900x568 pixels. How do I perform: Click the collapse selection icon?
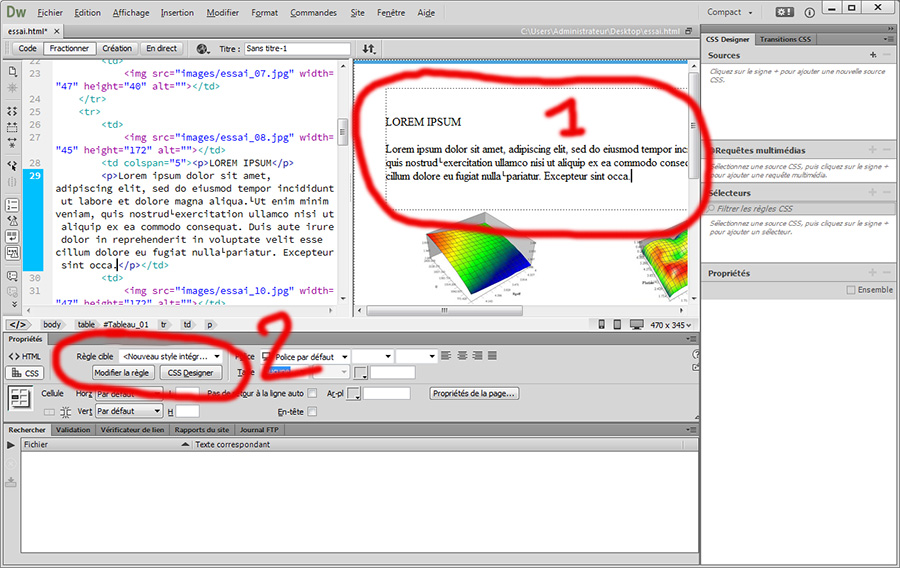(12, 127)
